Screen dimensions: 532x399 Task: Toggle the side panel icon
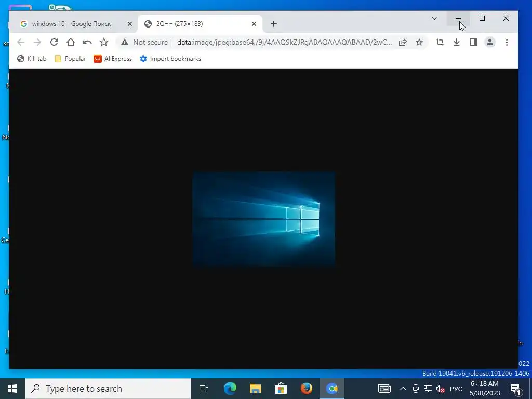(x=473, y=42)
